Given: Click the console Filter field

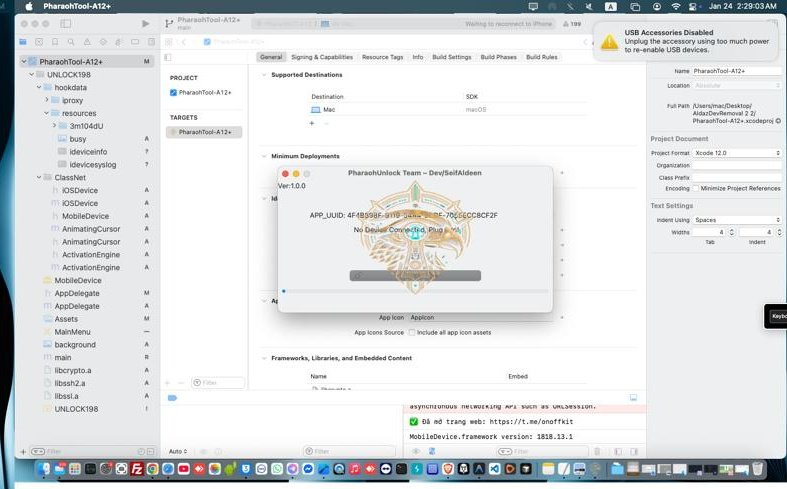Looking at the screenshot, I should coord(542,451).
